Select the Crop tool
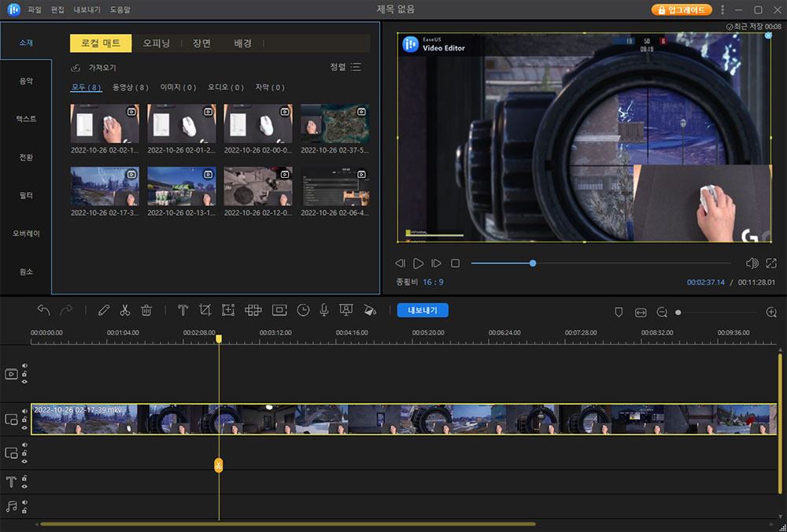 tap(205, 311)
